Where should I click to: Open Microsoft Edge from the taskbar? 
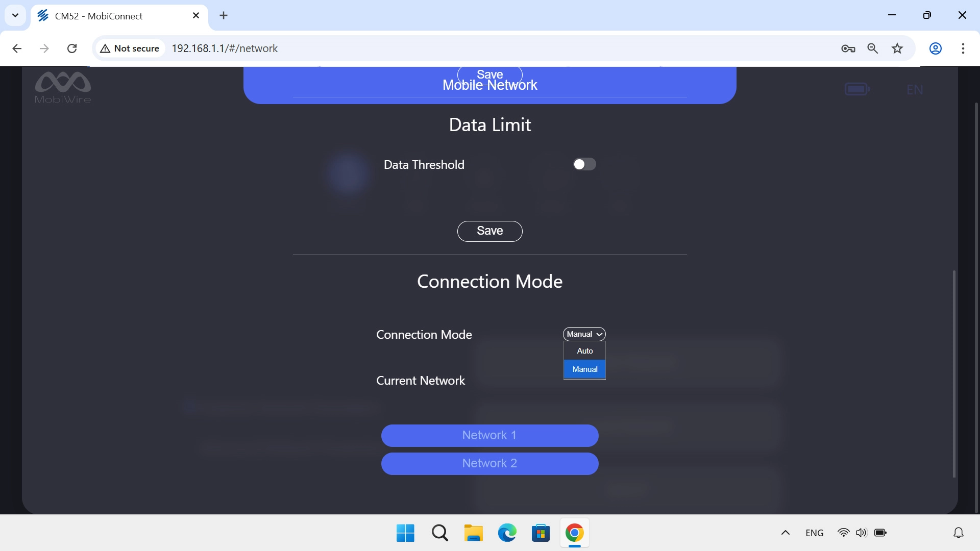[x=507, y=533]
